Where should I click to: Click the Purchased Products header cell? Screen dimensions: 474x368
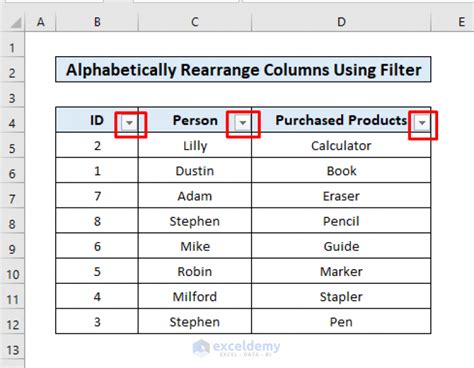[341, 120]
